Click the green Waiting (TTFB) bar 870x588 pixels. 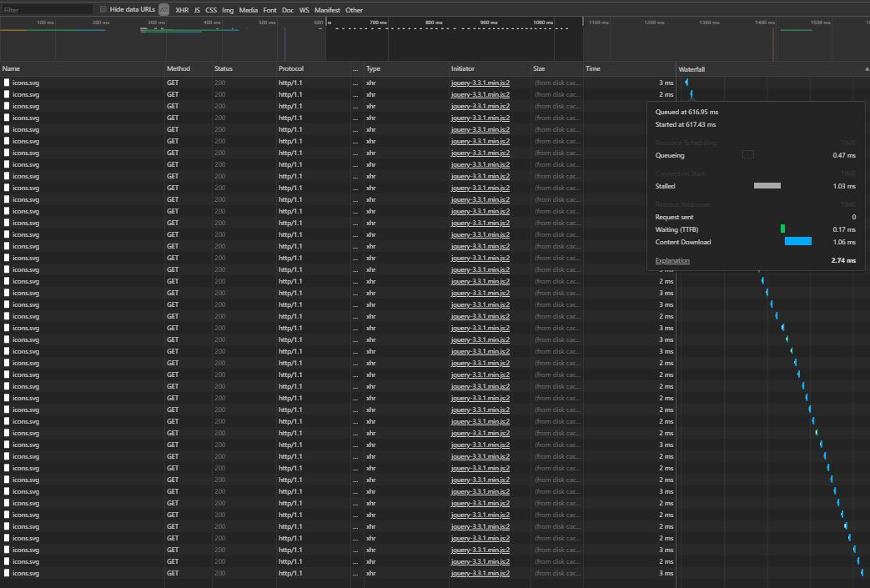point(782,229)
